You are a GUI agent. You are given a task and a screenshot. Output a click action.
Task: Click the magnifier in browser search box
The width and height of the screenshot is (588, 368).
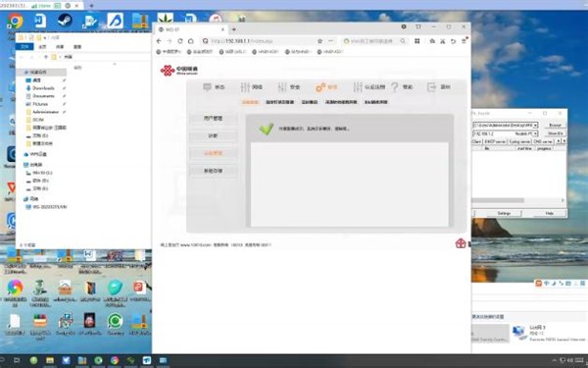403,41
